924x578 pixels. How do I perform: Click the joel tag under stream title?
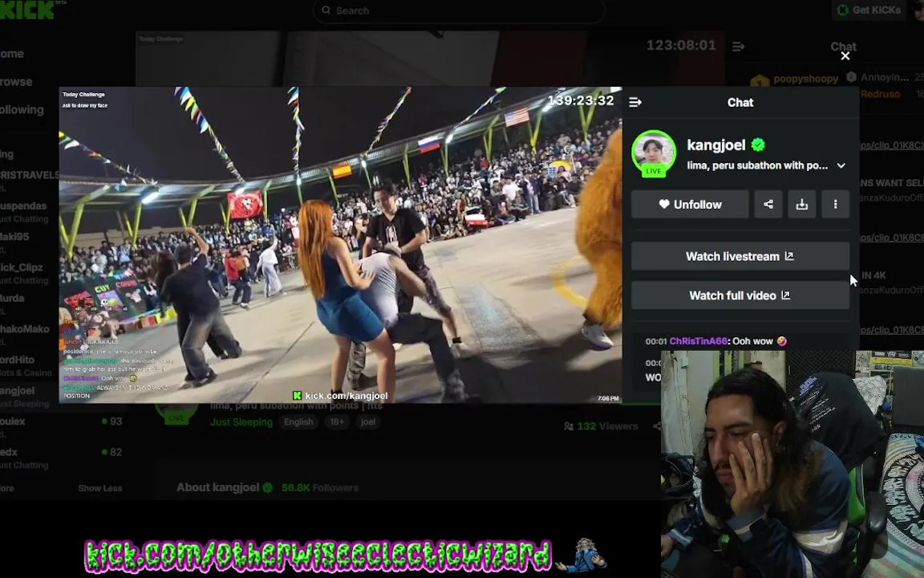(x=367, y=422)
